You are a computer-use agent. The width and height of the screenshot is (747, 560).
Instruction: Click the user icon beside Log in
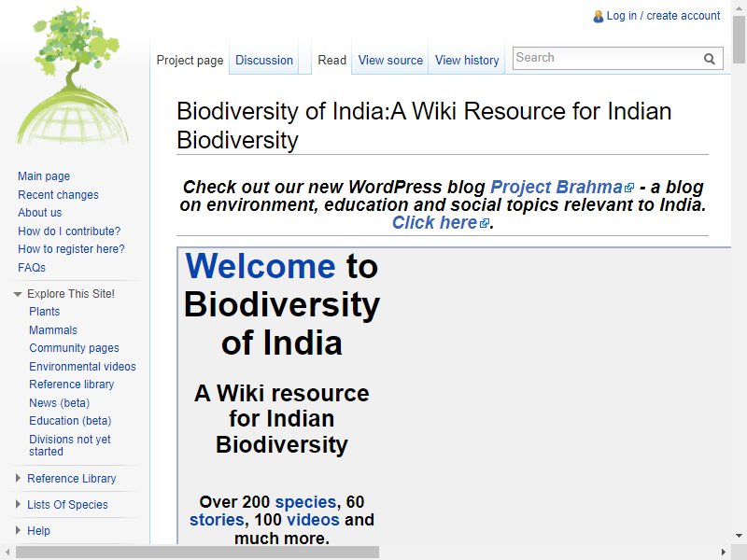[599, 17]
